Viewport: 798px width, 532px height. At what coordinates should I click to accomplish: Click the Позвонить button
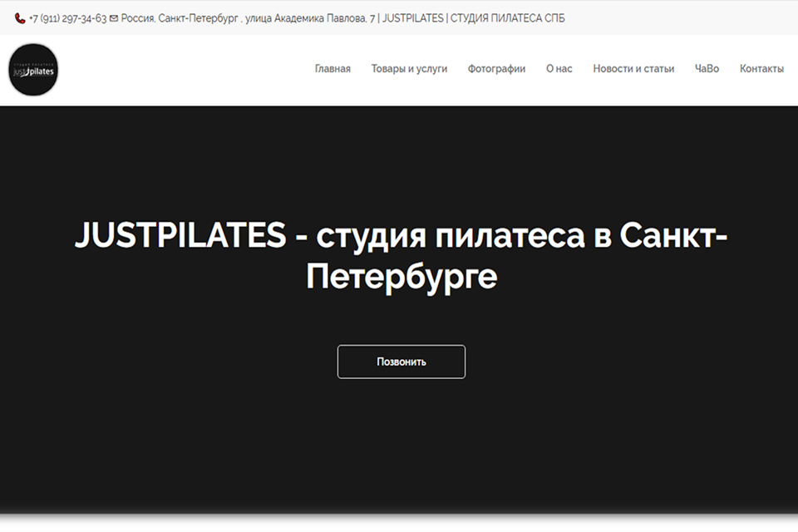[x=401, y=362]
